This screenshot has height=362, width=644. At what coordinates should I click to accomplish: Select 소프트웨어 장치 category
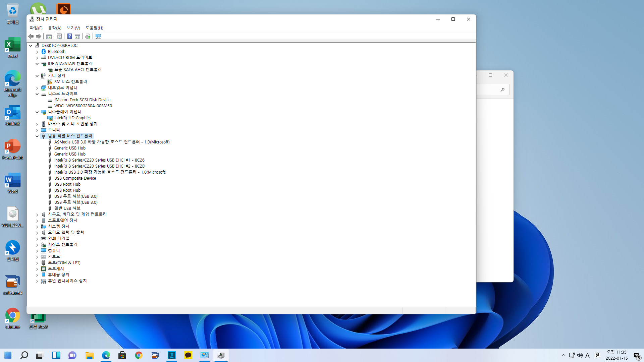point(63,221)
